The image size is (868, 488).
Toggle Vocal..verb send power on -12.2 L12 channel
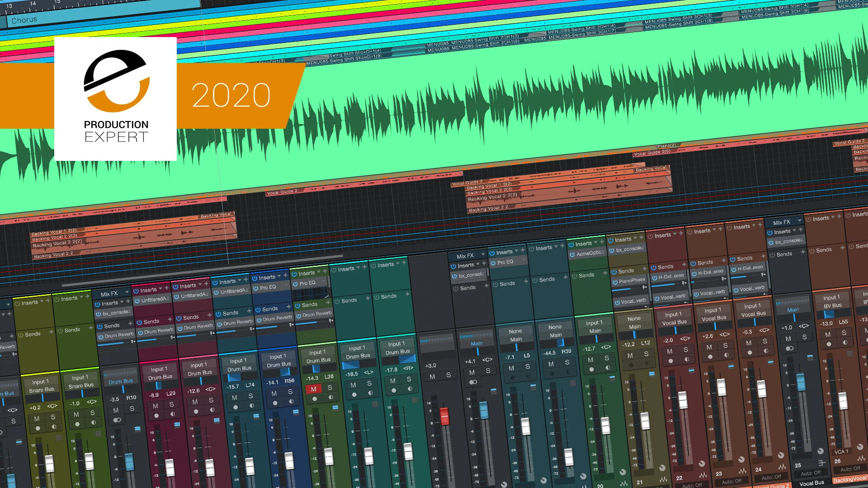pos(617,303)
